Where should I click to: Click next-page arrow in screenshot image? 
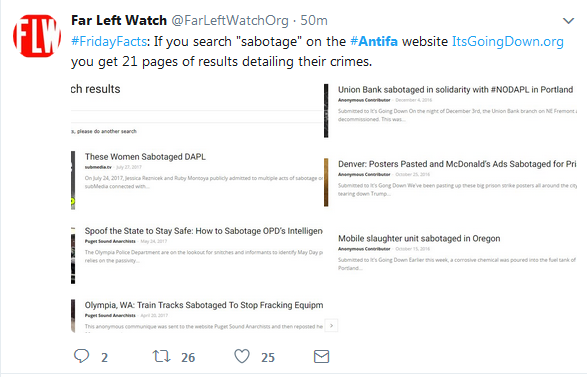(331, 325)
